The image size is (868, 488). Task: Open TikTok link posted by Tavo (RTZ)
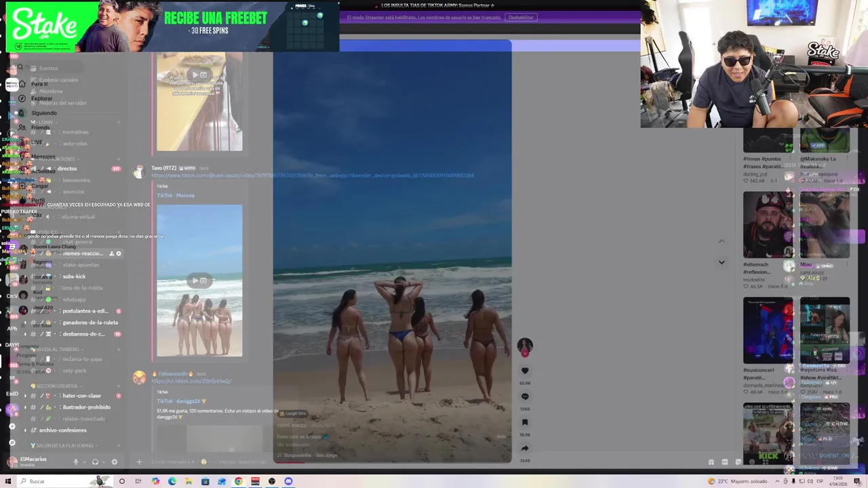coord(313,176)
